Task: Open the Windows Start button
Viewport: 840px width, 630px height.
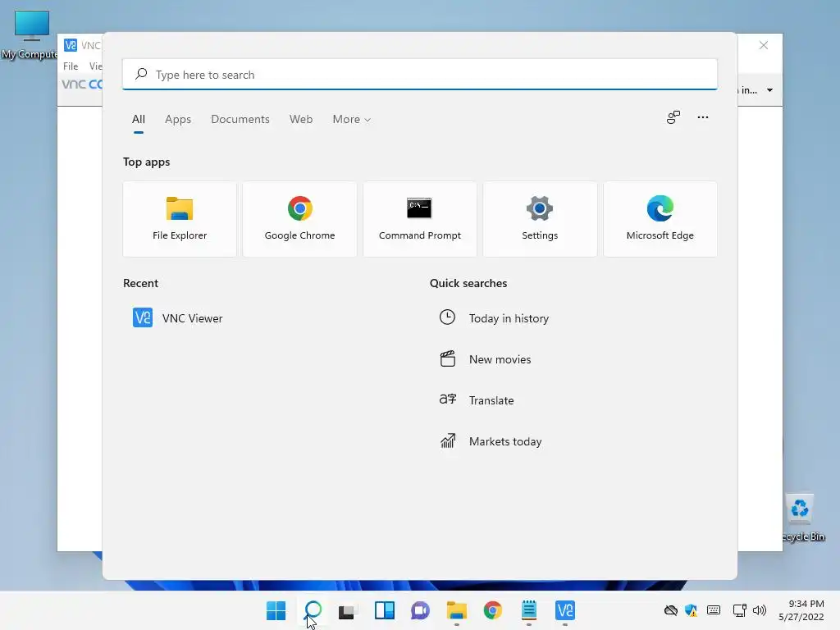Action: (x=276, y=610)
